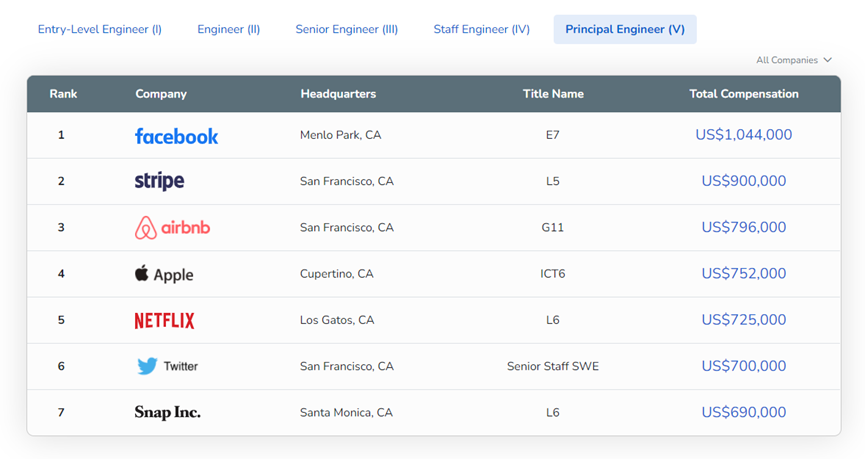
Task: Open the Senior Engineer (III) tab
Action: 346,29
